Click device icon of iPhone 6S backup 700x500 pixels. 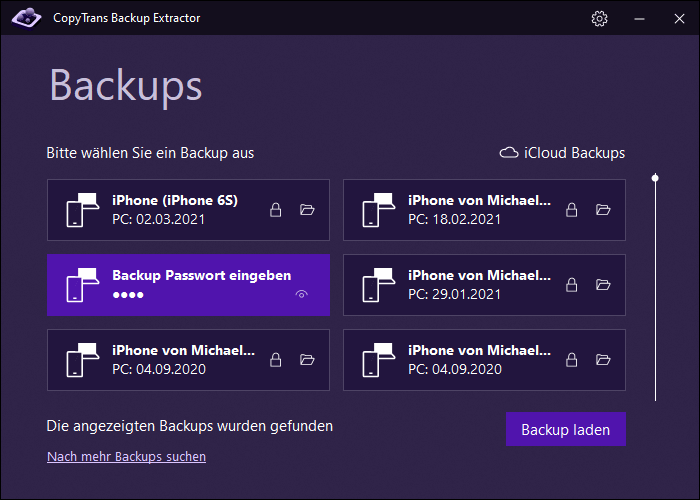[83, 210]
